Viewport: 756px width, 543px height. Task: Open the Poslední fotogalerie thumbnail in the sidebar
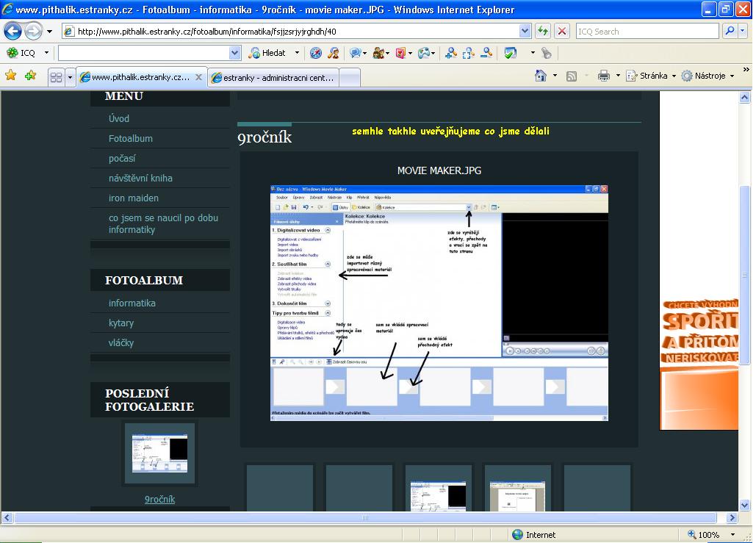[x=160, y=453]
